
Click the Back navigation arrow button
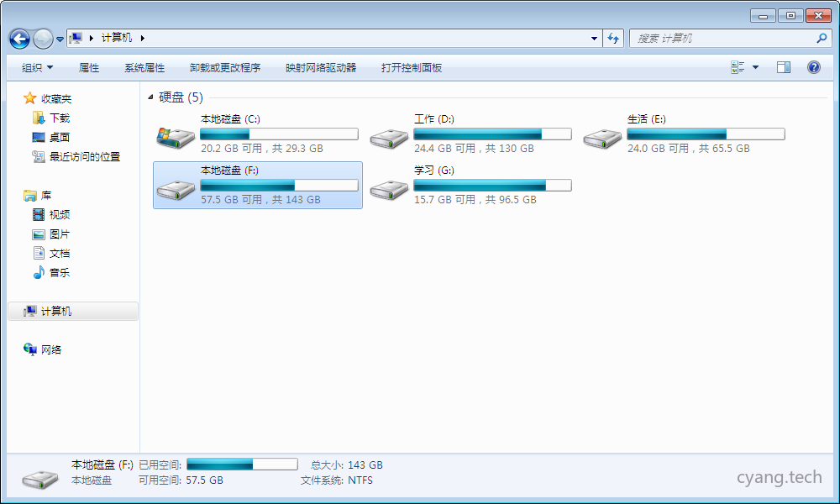click(x=19, y=39)
